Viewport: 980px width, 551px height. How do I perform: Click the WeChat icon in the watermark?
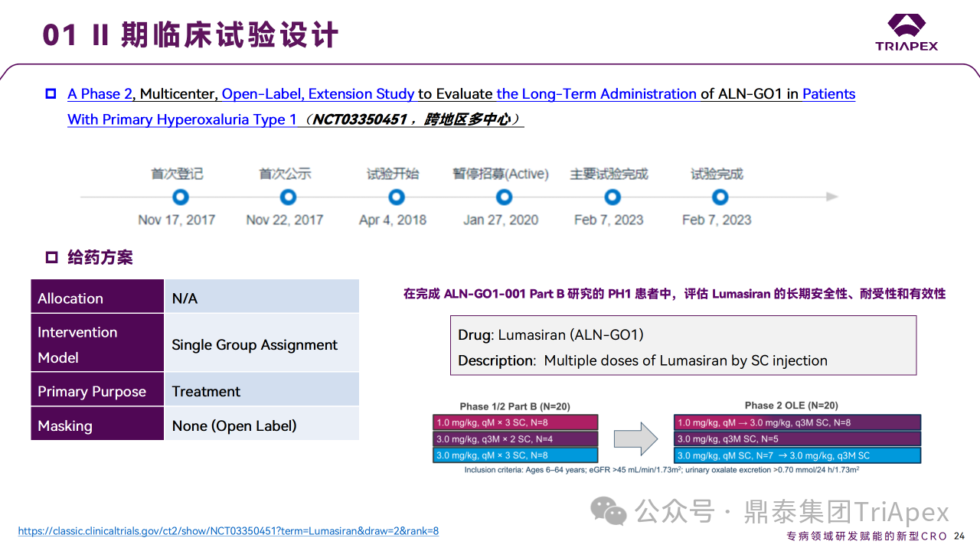tap(609, 511)
